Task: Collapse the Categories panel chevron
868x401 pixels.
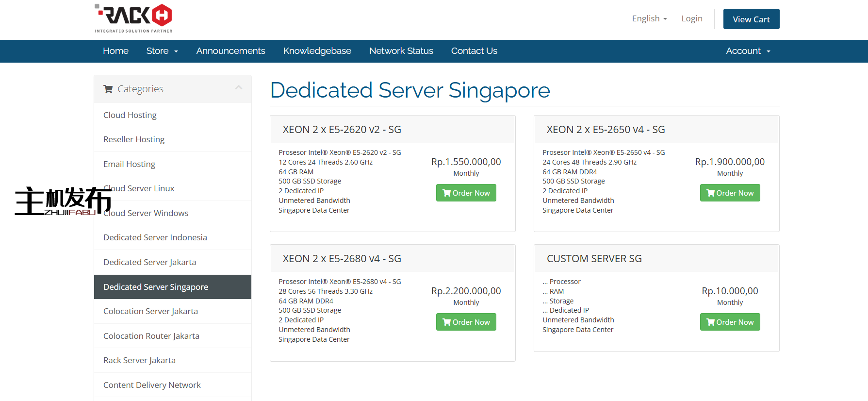Action: coord(238,88)
